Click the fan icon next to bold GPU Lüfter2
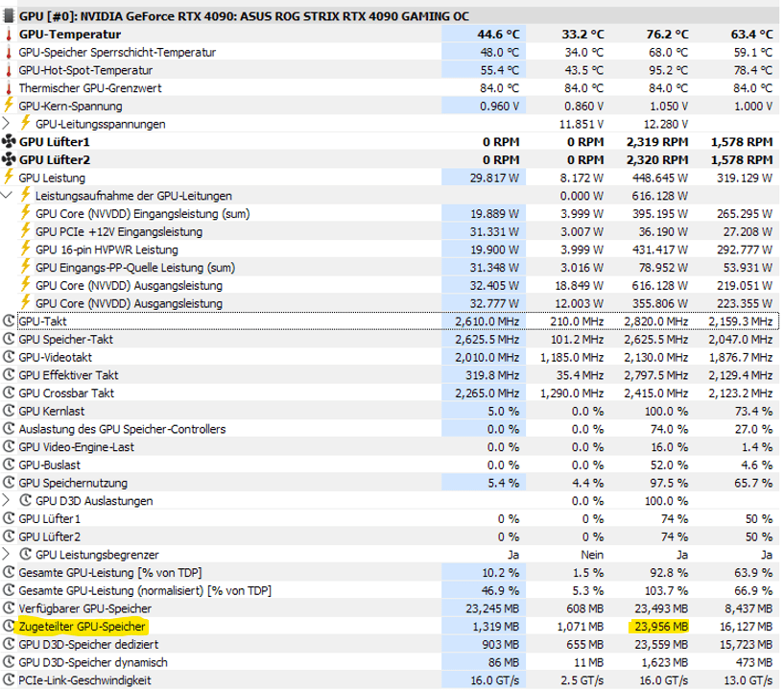Image resolution: width=784 pixels, height=691 pixels. tap(9, 160)
